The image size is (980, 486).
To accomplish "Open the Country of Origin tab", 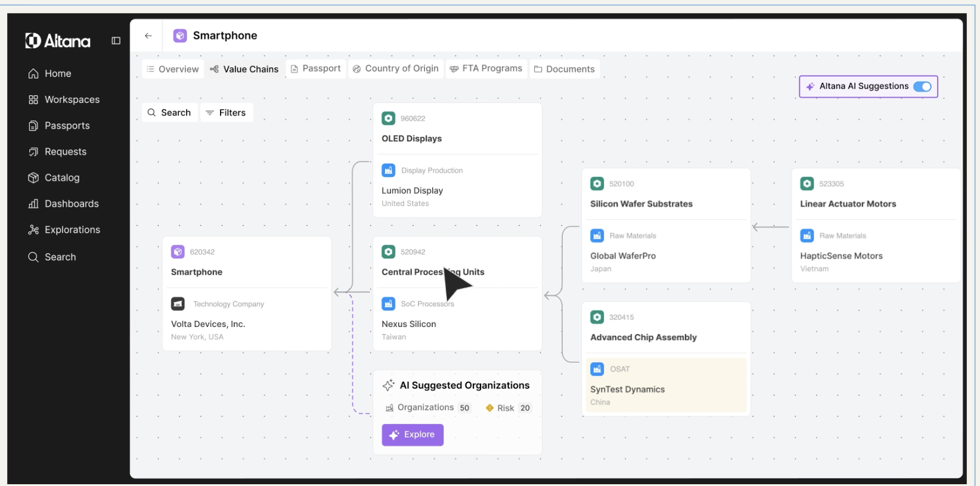I will click(x=396, y=68).
